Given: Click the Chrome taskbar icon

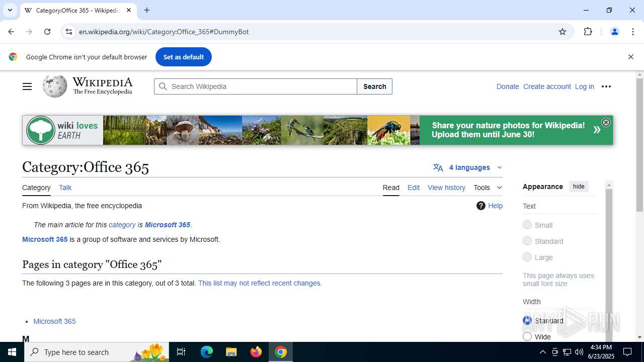Looking at the screenshot, I should tap(281, 352).
